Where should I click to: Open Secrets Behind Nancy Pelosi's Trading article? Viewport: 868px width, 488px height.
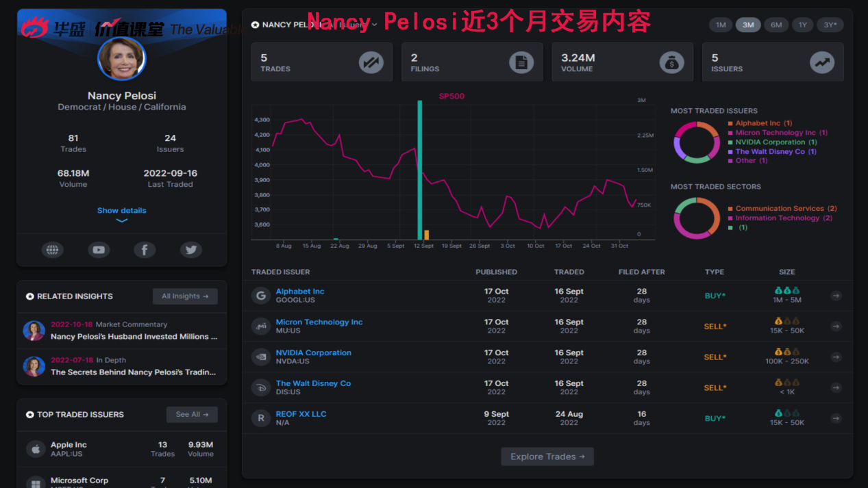(134, 372)
